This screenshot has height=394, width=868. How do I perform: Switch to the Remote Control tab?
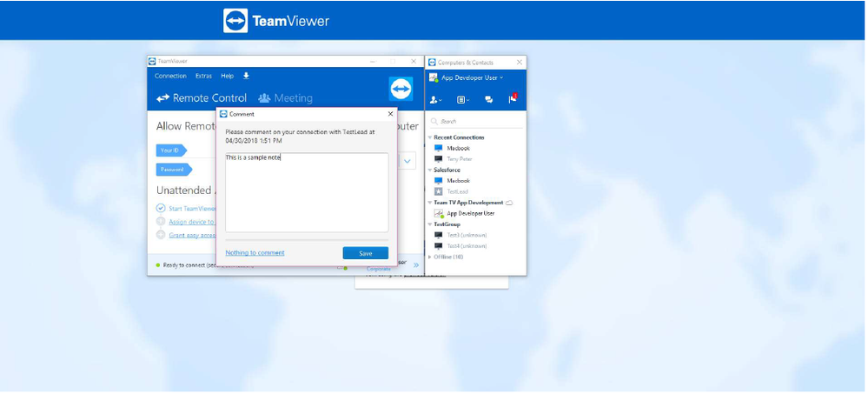pos(202,98)
